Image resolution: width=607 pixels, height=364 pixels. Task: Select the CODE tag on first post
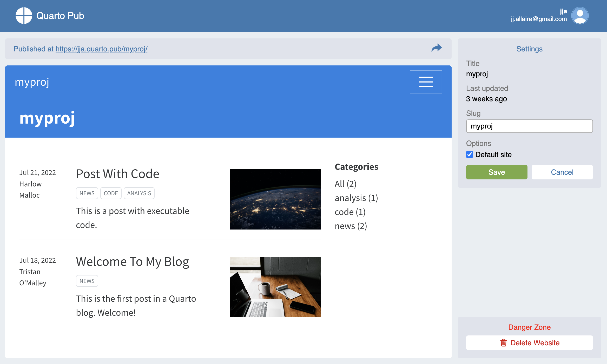click(x=111, y=193)
